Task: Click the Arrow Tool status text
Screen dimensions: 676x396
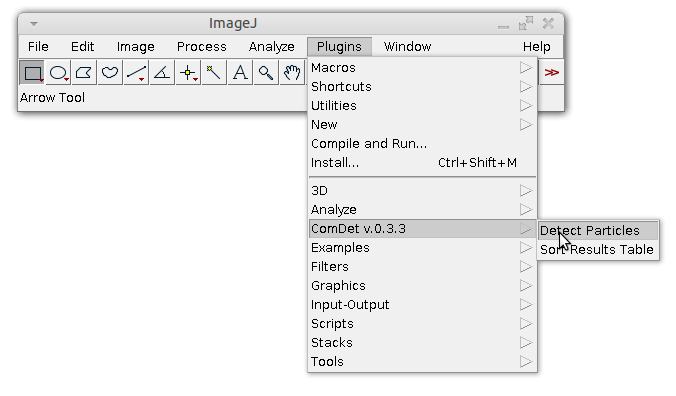Action: point(52,98)
